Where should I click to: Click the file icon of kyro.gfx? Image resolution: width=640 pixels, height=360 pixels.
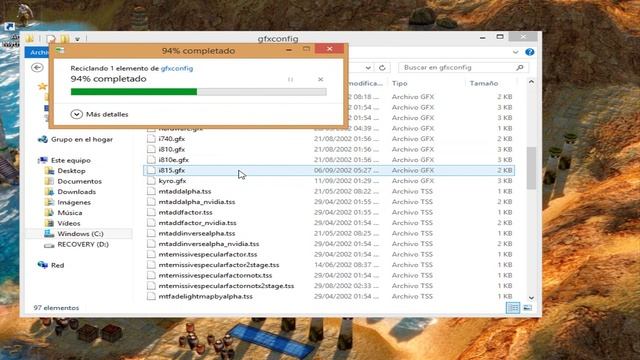coord(151,181)
